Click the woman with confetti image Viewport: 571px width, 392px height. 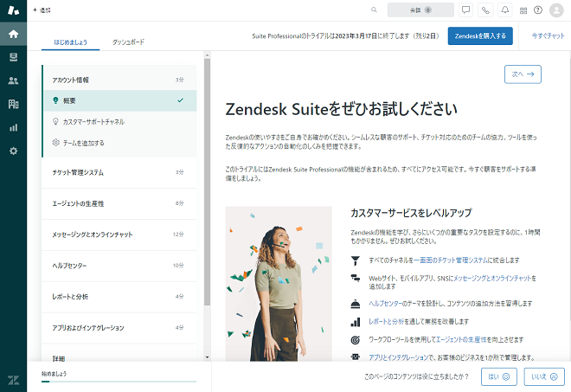pyautogui.click(x=279, y=284)
